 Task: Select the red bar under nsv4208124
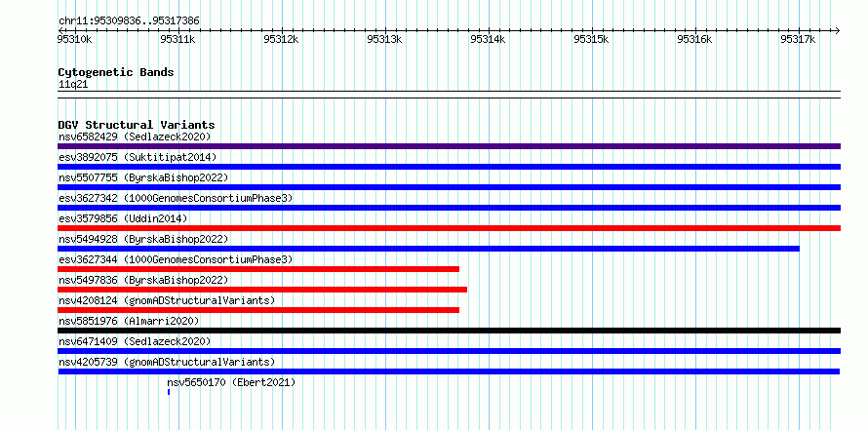(x=258, y=310)
